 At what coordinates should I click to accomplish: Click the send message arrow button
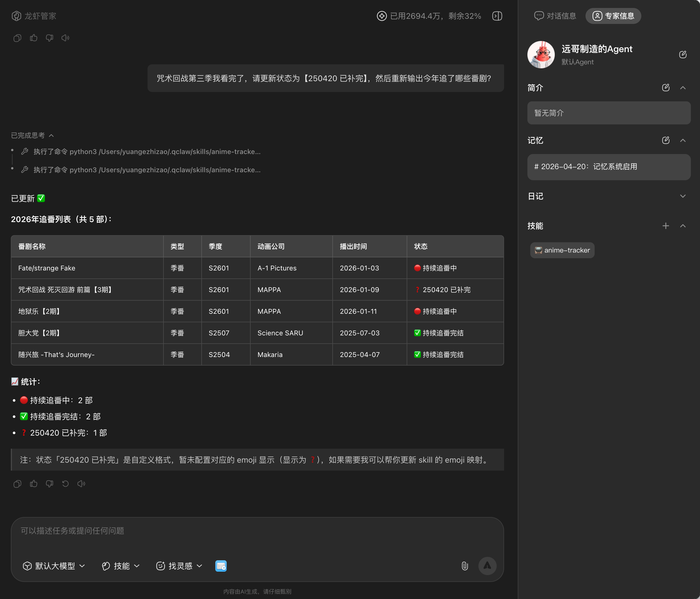(x=487, y=566)
